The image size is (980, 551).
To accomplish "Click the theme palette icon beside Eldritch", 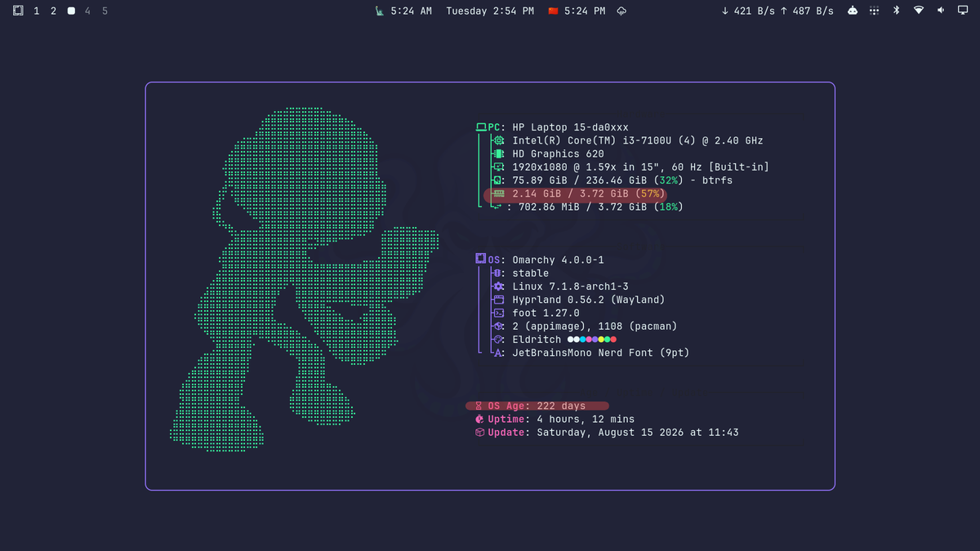I will point(498,340).
